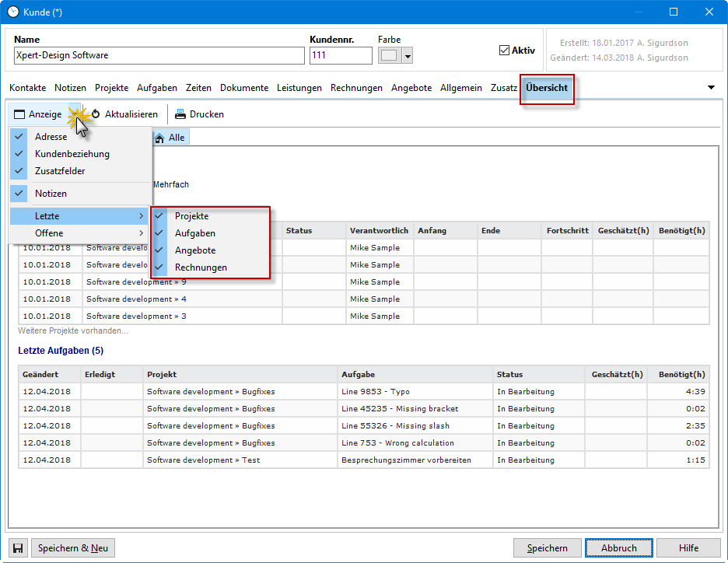Click the Aktualisieren refresh icon
The height and width of the screenshot is (563, 728).
[96, 114]
